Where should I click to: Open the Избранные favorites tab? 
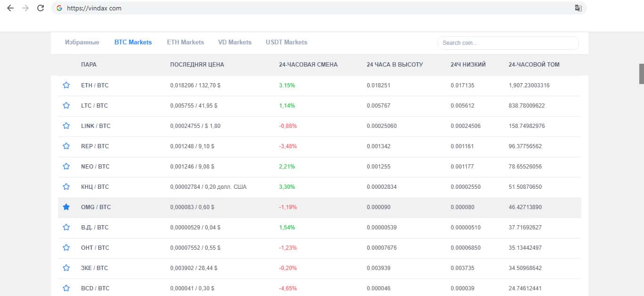point(82,42)
